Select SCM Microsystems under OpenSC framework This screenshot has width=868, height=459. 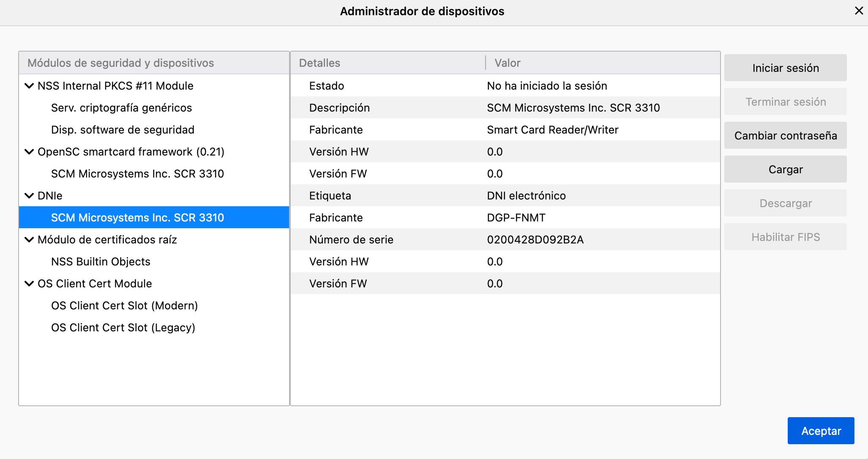[137, 174]
